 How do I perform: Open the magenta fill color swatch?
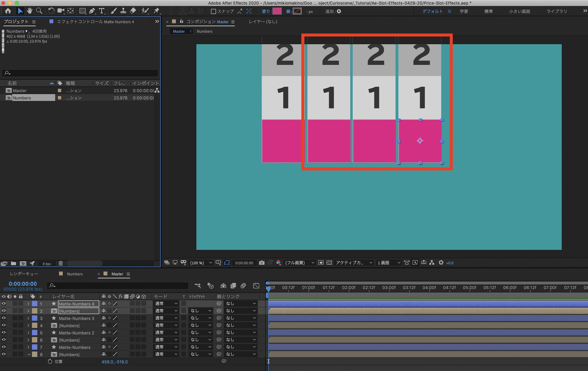click(x=277, y=11)
